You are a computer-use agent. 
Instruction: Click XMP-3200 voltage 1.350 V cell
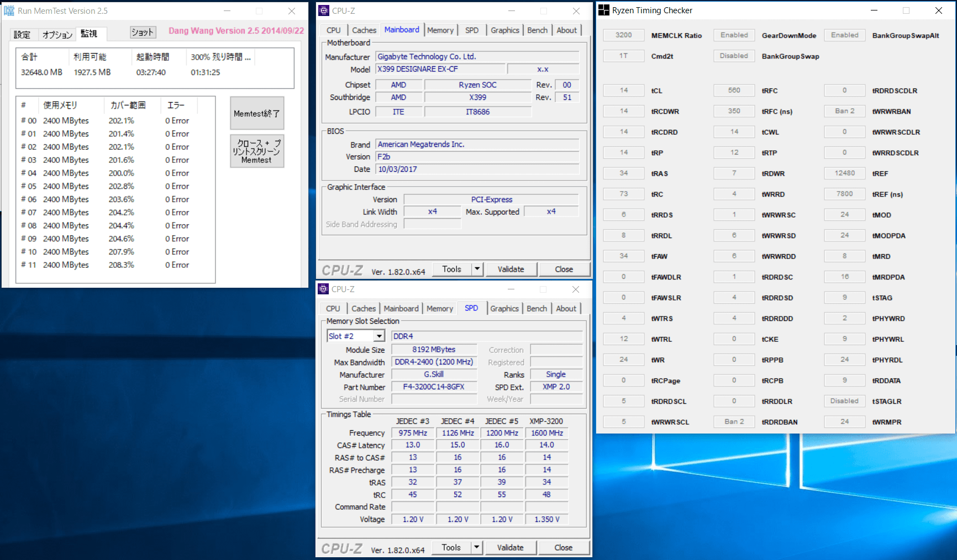pyautogui.click(x=546, y=519)
